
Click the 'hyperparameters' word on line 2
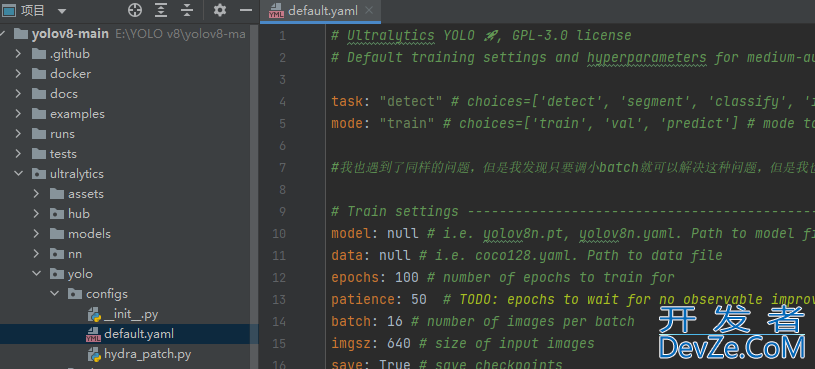click(647, 58)
